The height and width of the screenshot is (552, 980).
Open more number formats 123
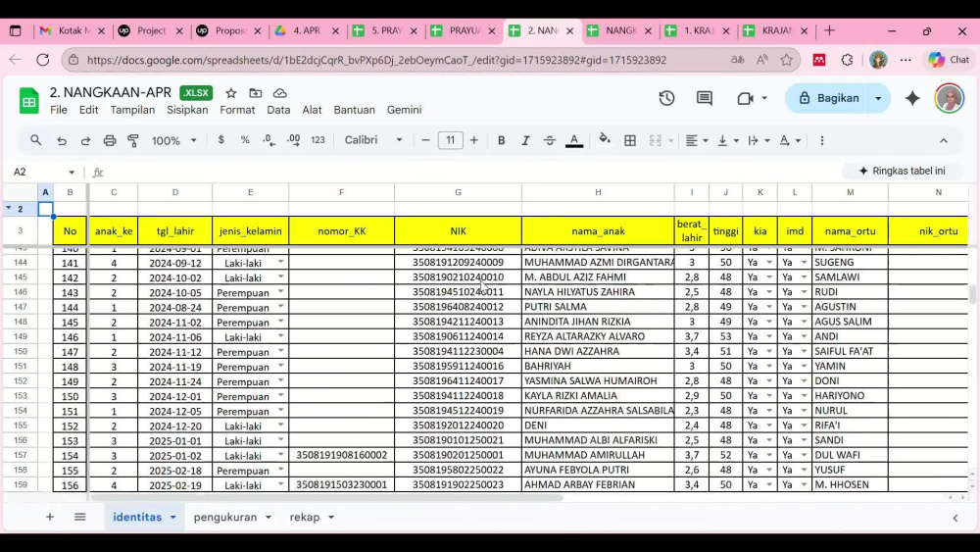pos(318,140)
